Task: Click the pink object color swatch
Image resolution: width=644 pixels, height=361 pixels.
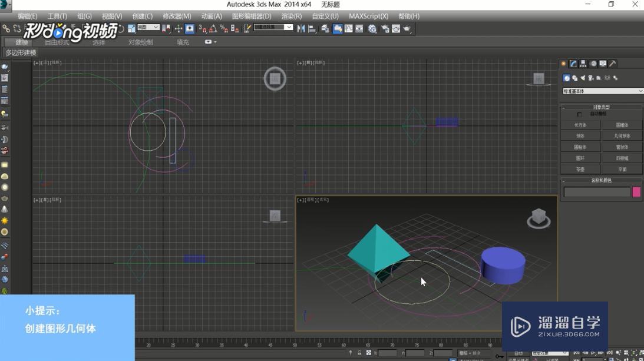Action: click(x=636, y=192)
